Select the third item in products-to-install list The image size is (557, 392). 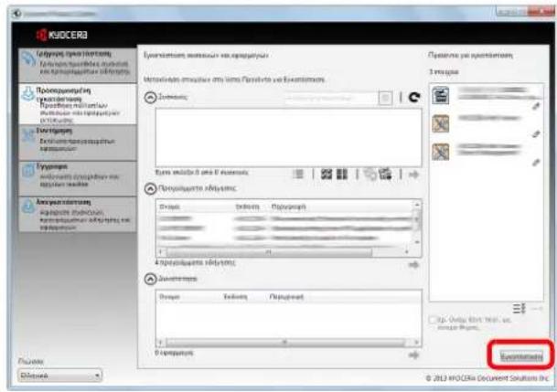486,153
